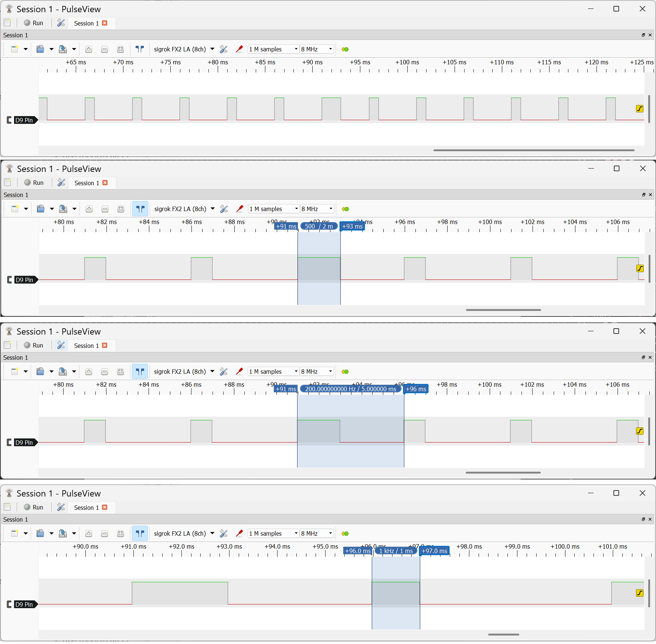
Task: Click the +97.0 ms cursor marker label
Action: click(435, 551)
